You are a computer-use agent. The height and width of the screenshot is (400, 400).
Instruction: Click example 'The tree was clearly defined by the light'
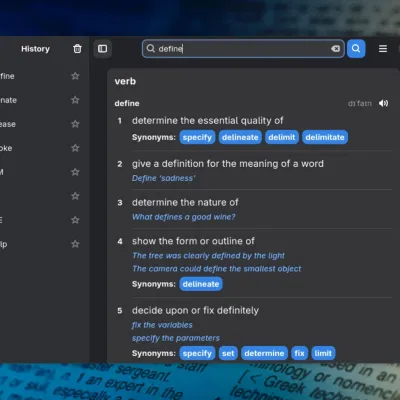pyautogui.click(x=208, y=256)
